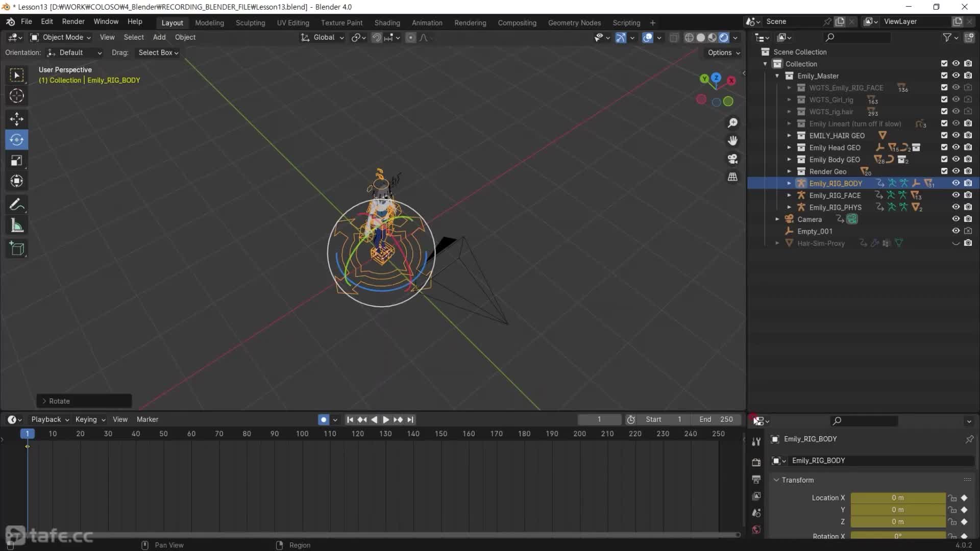Choose the Add Cube tool
980x551 pixels.
(16, 248)
